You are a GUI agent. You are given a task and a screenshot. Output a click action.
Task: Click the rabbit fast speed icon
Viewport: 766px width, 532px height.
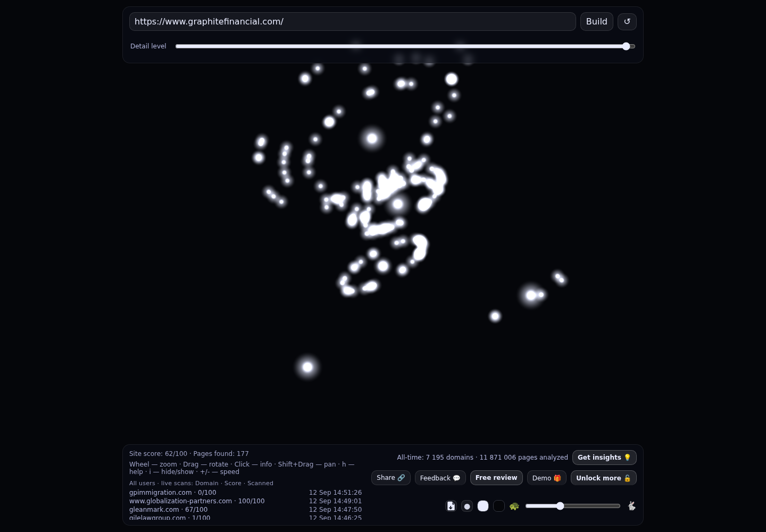(x=631, y=506)
